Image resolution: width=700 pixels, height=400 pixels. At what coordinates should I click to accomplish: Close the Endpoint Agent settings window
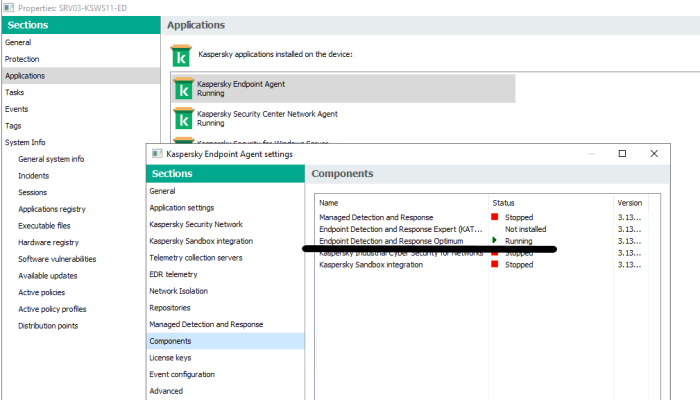(654, 154)
